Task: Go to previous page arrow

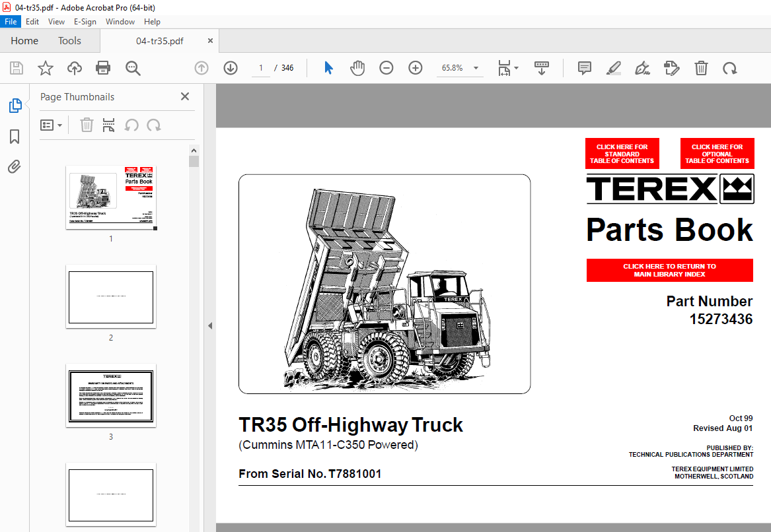Action: [x=202, y=68]
